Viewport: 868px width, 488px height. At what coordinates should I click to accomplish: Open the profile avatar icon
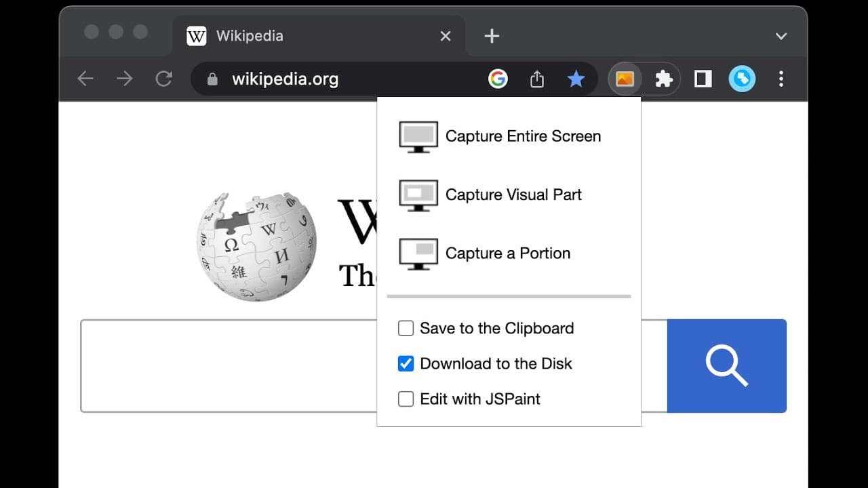point(742,79)
